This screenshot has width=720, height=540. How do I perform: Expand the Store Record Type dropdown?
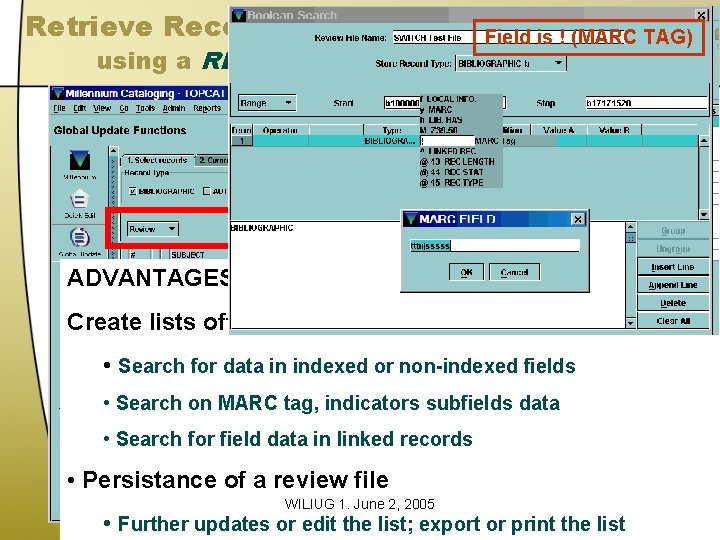tap(511, 63)
